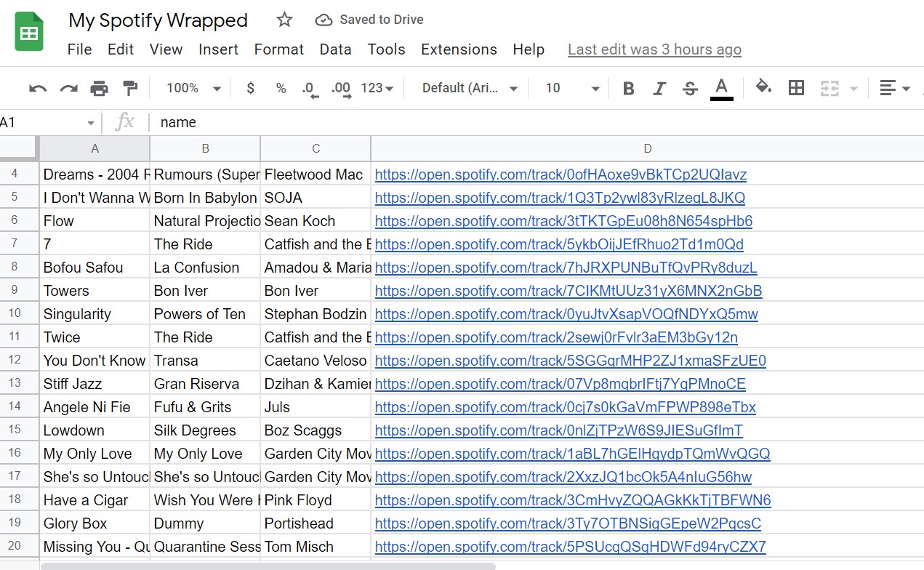Format as currency with dollar sign

(251, 88)
